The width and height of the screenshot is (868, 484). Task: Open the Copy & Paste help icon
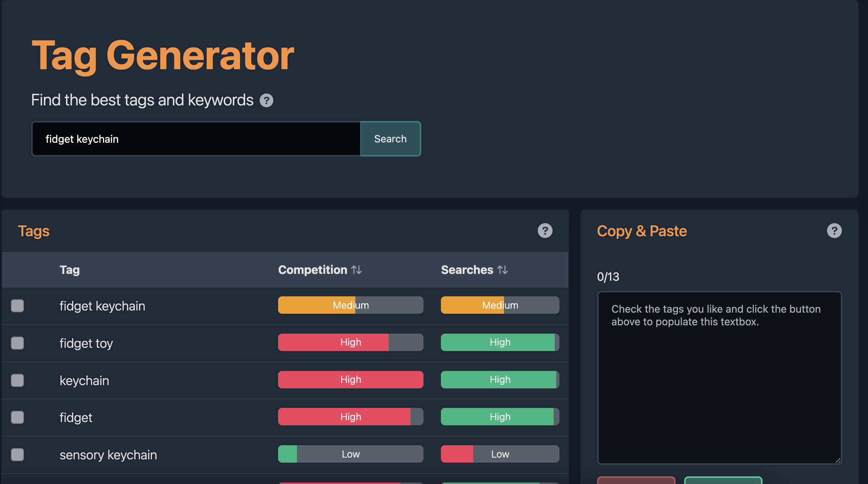point(834,231)
